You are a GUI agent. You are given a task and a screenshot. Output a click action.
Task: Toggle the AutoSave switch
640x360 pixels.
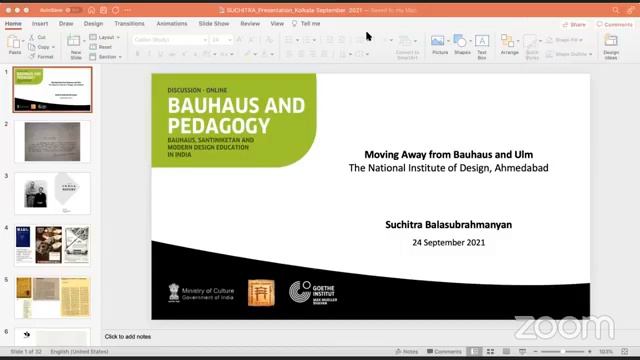pos(73,10)
